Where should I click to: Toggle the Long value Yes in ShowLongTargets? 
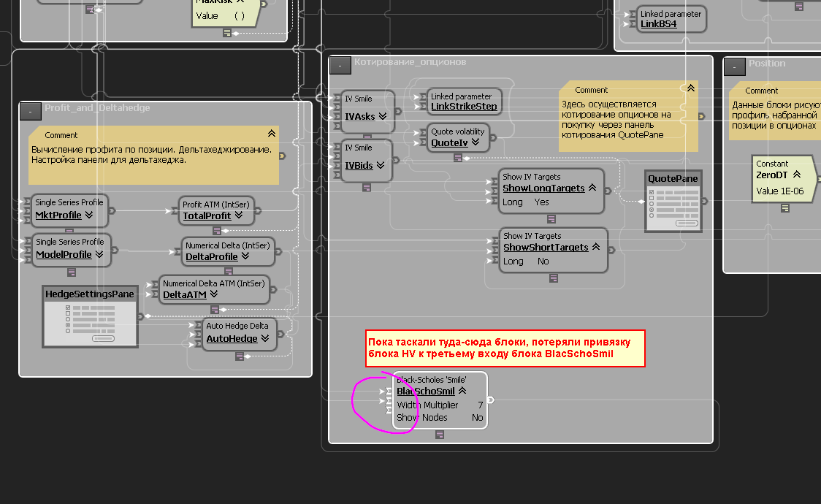coord(541,202)
